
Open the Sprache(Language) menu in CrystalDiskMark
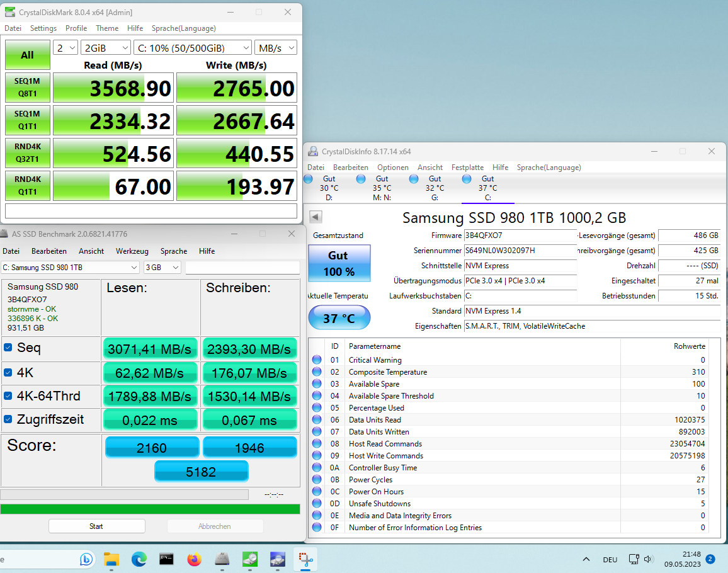coord(183,28)
